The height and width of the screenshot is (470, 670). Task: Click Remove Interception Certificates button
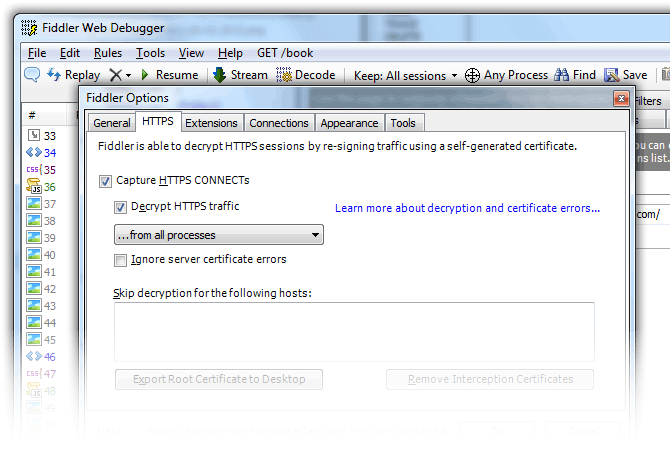coord(490,379)
